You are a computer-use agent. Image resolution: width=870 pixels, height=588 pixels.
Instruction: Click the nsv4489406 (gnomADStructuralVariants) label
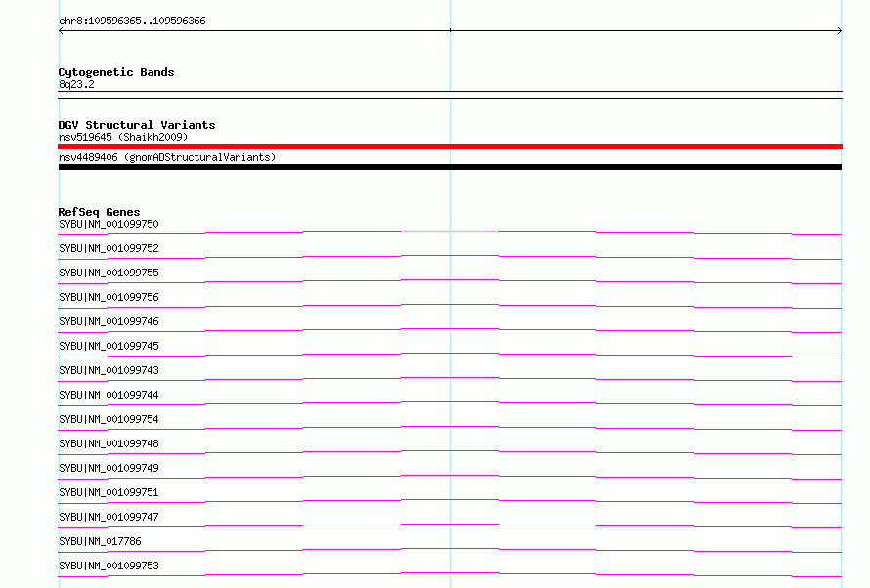coord(167,157)
